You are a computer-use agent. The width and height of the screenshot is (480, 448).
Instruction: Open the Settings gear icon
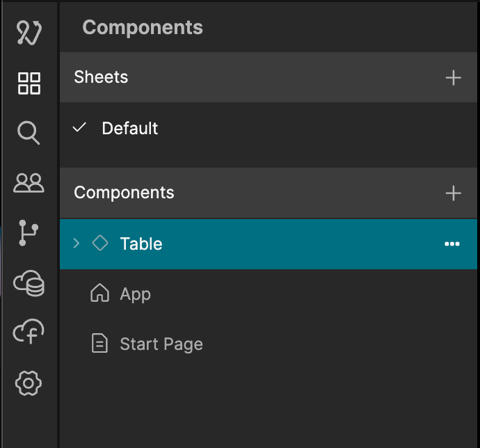pos(29,383)
